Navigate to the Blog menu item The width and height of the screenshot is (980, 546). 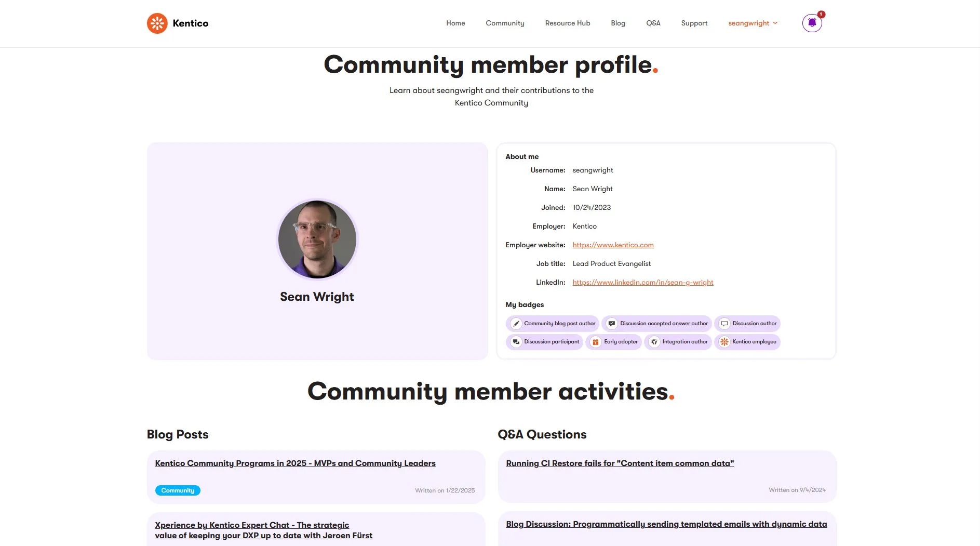point(618,23)
